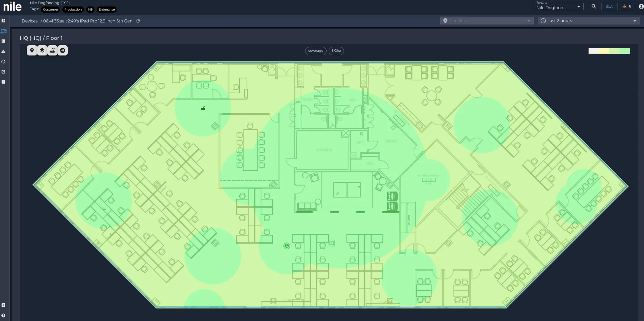Click the nile logo
This screenshot has height=321, width=644.
pyautogui.click(x=13, y=6)
